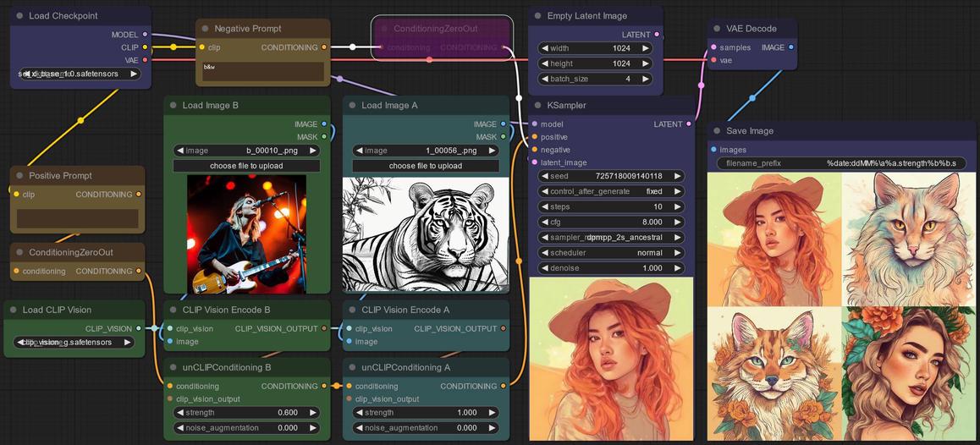Click the IMAGE output socket on VAE Decode
The width and height of the screenshot is (980, 445).
tap(791, 47)
